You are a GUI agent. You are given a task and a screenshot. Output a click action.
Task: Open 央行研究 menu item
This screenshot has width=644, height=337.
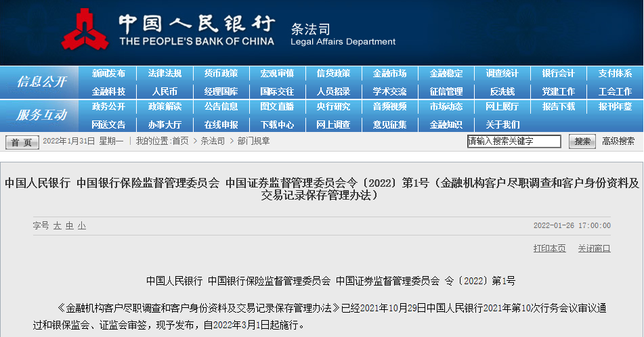click(x=333, y=107)
